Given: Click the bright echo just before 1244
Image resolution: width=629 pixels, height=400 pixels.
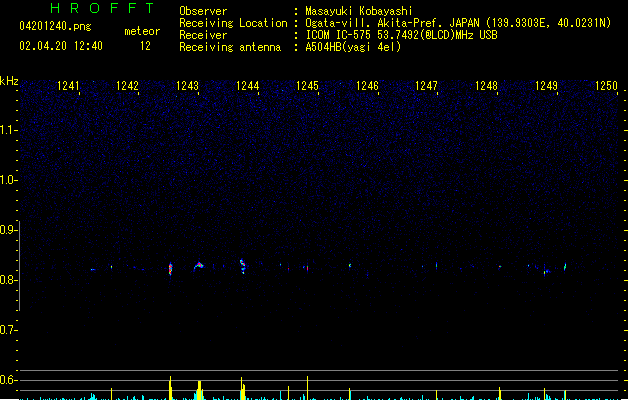Looking at the screenshot, I should [x=243, y=266].
